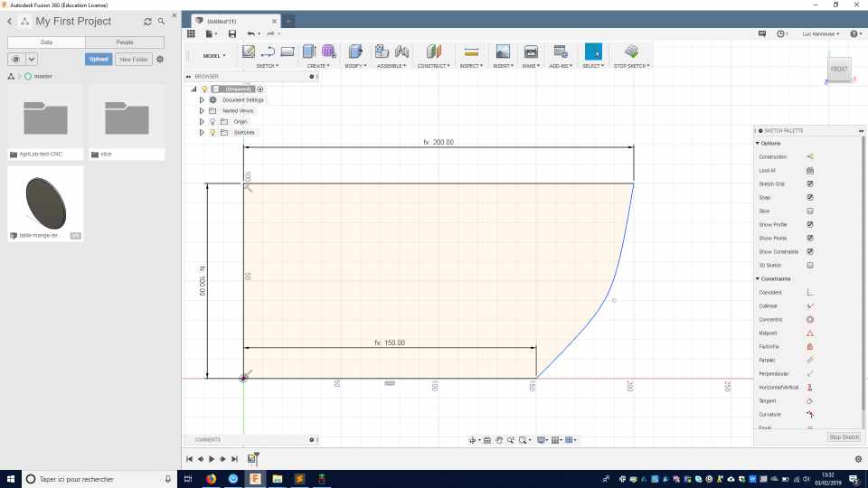Image resolution: width=868 pixels, height=488 pixels.
Task: Toggle the Show Points checkbox
Action: click(x=810, y=238)
